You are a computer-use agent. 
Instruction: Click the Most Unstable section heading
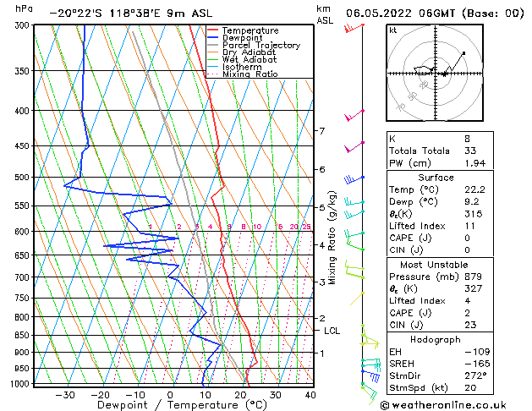[434, 265]
